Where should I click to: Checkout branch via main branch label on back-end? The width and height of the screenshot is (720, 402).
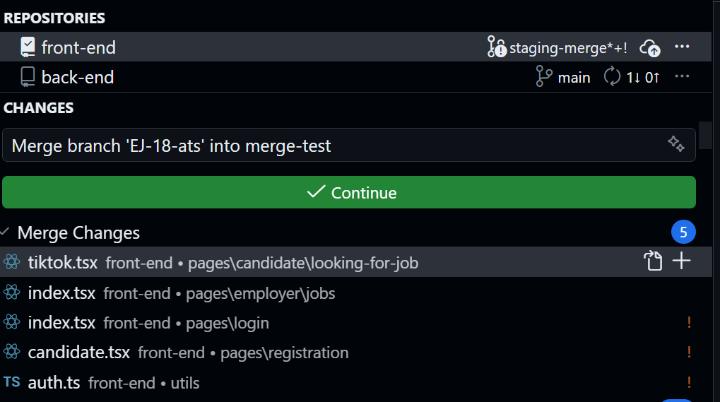(562, 77)
